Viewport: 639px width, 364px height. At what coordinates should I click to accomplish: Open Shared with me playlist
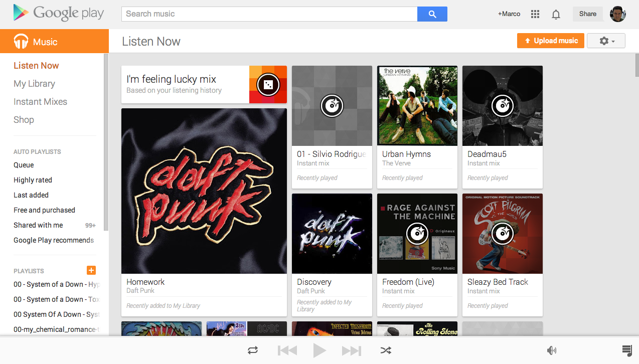[38, 225]
